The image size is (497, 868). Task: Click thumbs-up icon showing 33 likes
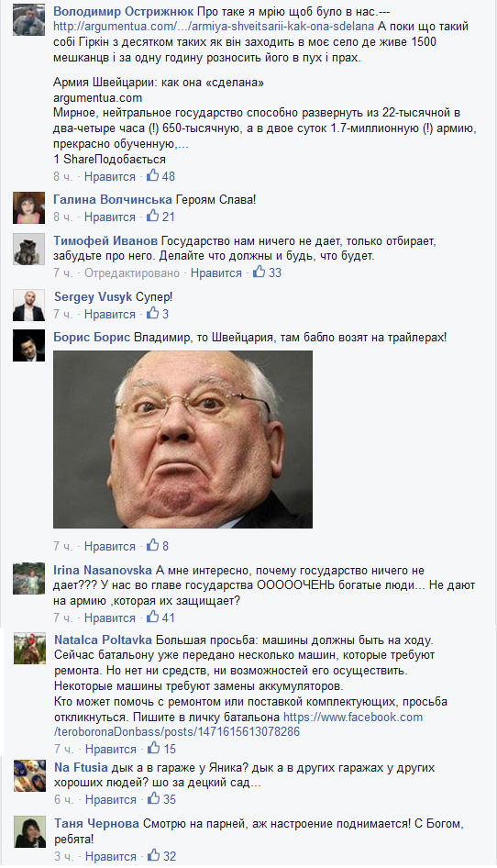point(259,272)
